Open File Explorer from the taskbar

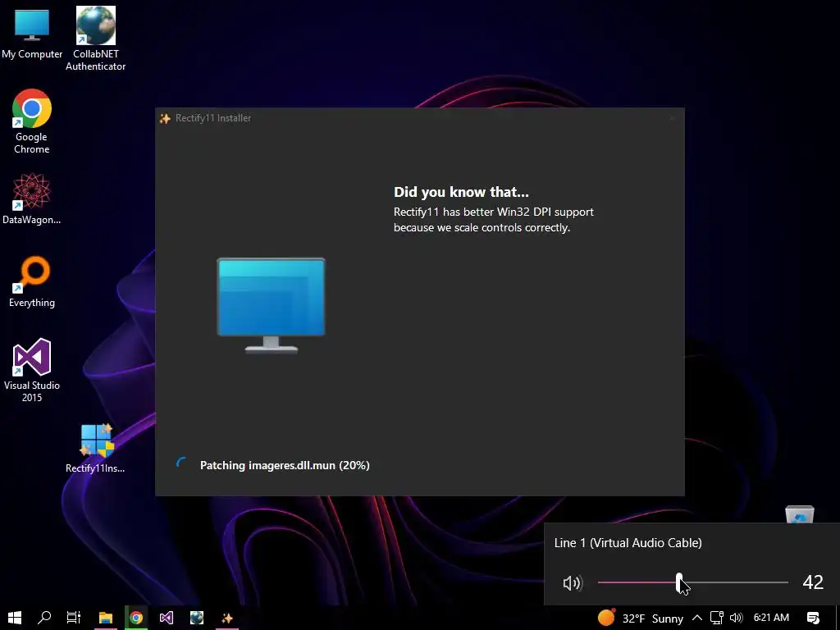tap(106, 618)
